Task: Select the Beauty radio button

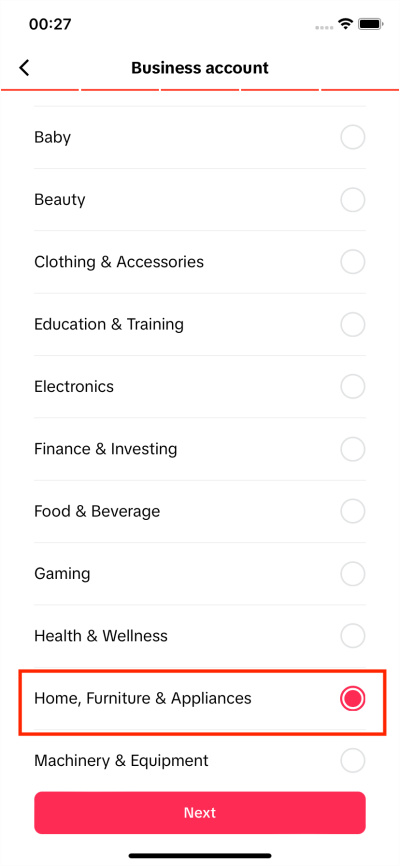Action: 352,199
